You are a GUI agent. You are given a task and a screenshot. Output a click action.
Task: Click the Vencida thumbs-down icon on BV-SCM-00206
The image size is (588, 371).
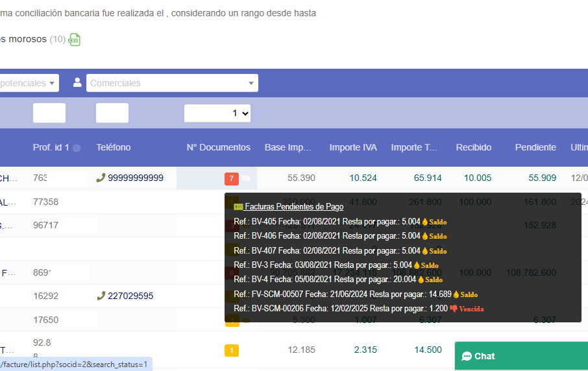(x=454, y=309)
